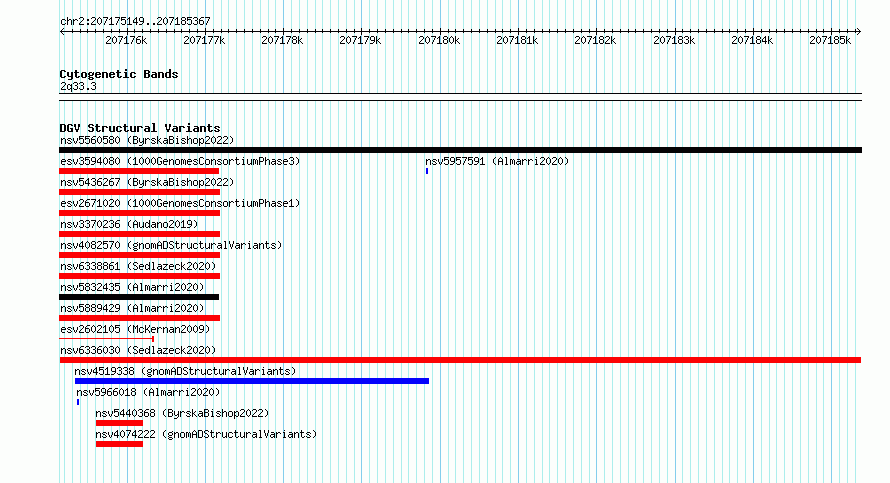
Task: Open nsv5889429 (Almarri2020) label
Action: (x=132, y=308)
